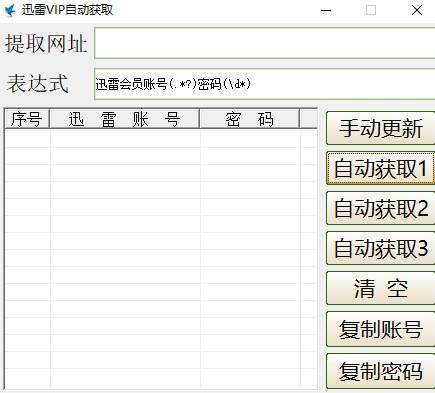Start 自动获取1 fetch
This screenshot has width=435, height=393.
point(380,168)
